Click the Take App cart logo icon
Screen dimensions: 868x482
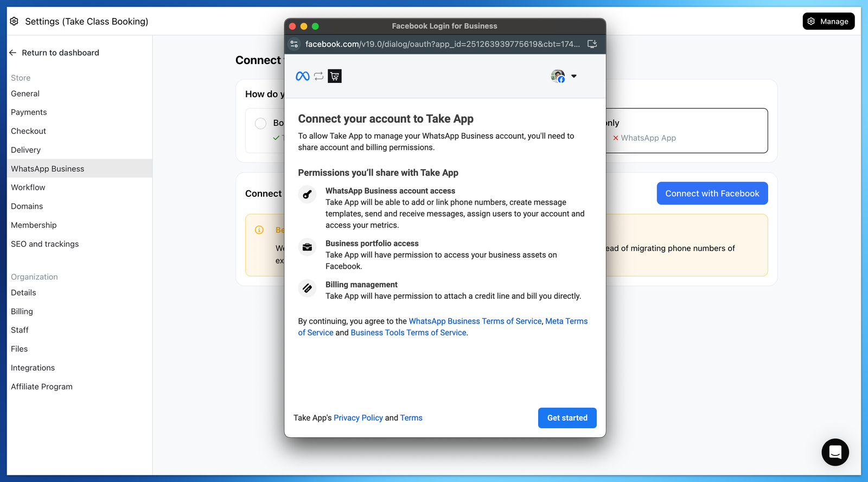pyautogui.click(x=335, y=76)
